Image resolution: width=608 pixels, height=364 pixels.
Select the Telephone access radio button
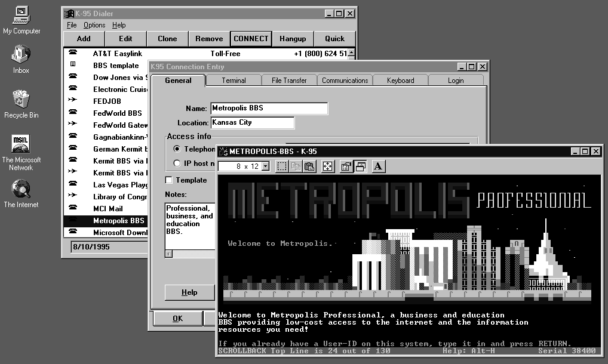[177, 149]
